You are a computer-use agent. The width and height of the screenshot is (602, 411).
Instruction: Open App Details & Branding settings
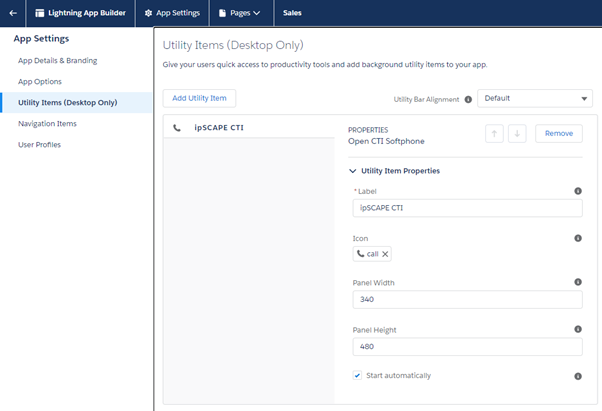click(x=57, y=61)
